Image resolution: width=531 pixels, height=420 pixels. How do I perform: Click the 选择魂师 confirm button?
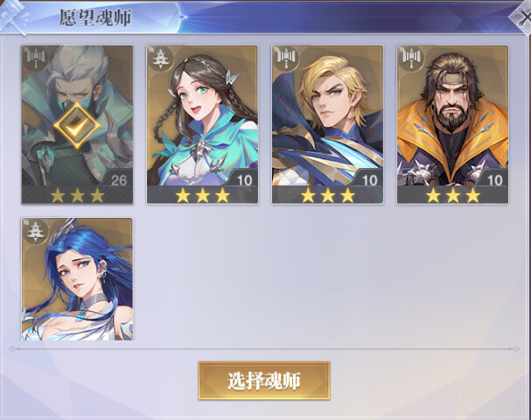point(264,381)
